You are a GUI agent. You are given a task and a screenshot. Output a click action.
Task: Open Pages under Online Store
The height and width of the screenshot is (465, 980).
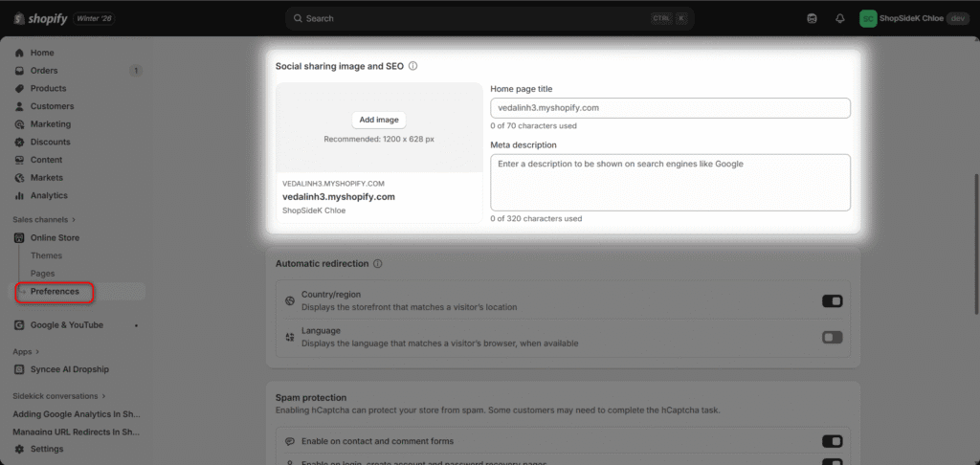tap(42, 274)
